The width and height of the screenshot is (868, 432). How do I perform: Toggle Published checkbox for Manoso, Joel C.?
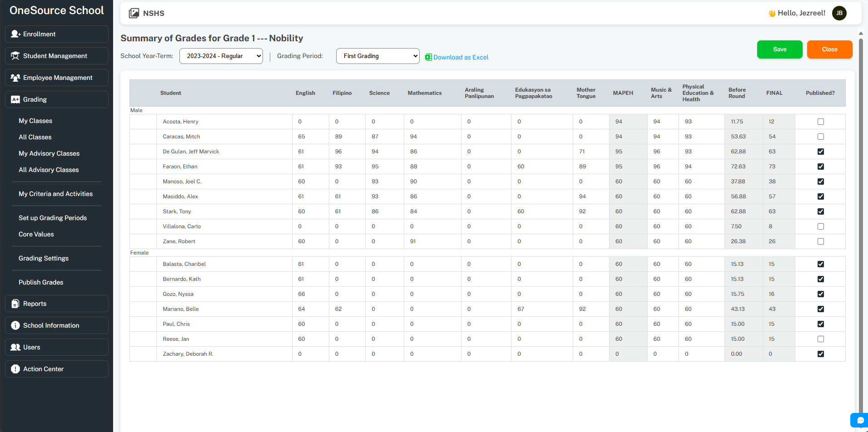click(820, 182)
